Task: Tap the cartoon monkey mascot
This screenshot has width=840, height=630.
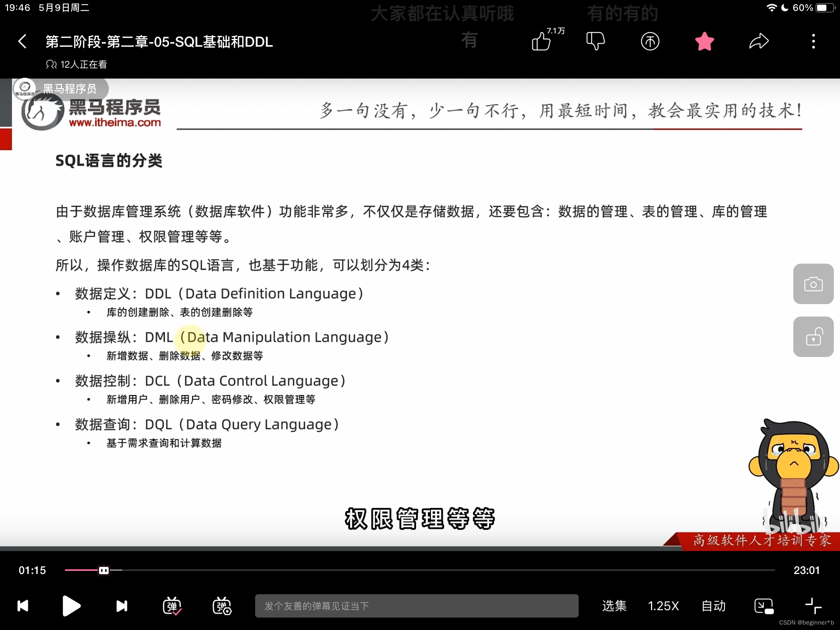Action: [793, 476]
